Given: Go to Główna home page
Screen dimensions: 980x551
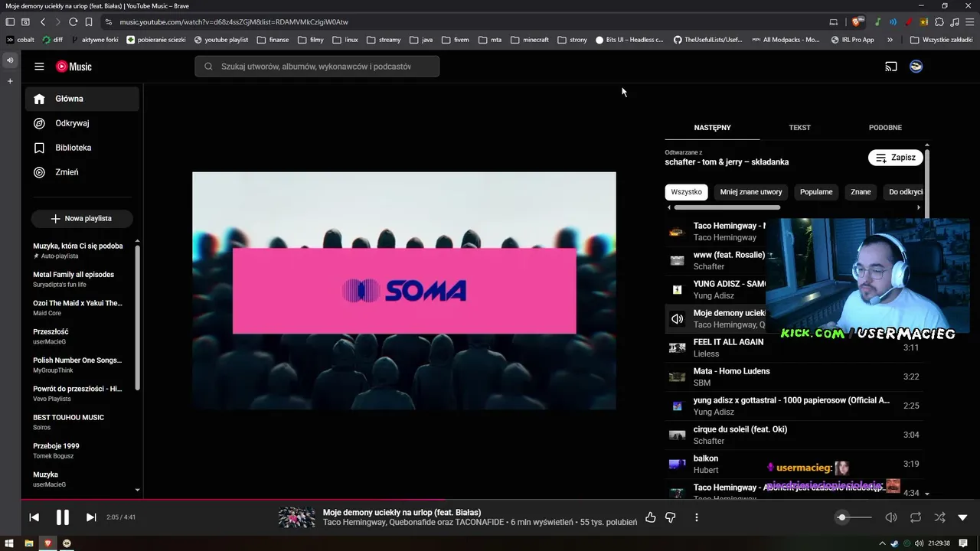Looking at the screenshot, I should pyautogui.click(x=82, y=99).
